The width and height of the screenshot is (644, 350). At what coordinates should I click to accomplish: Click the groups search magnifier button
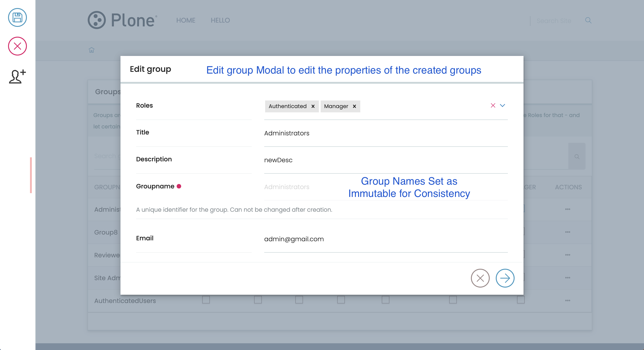[x=577, y=156]
